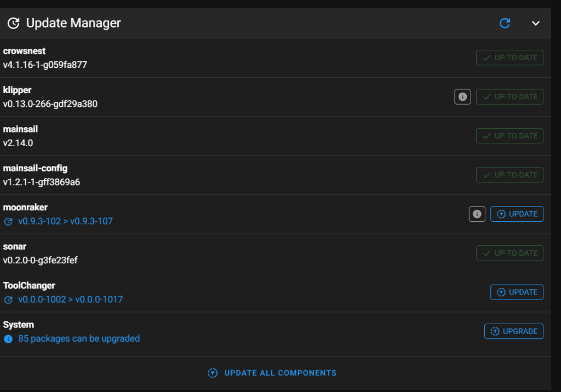Click the moonraker version refresh icon
This screenshot has width=561, height=392.
click(x=8, y=222)
